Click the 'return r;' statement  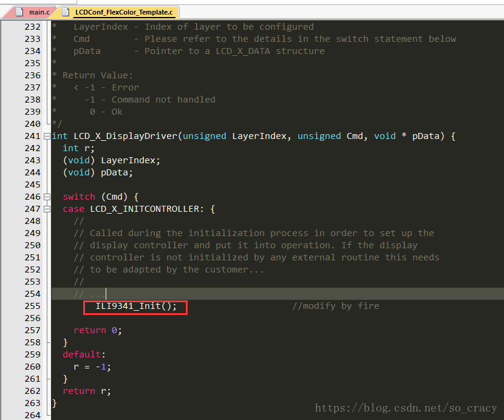coord(87,391)
